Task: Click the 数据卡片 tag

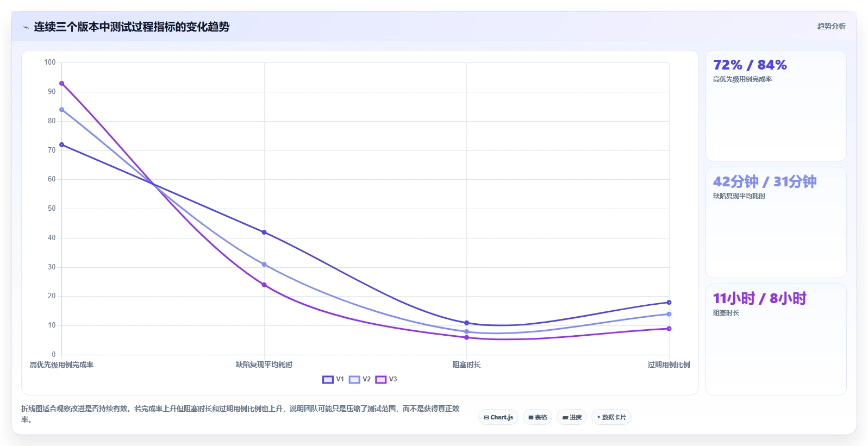Action: coord(611,417)
